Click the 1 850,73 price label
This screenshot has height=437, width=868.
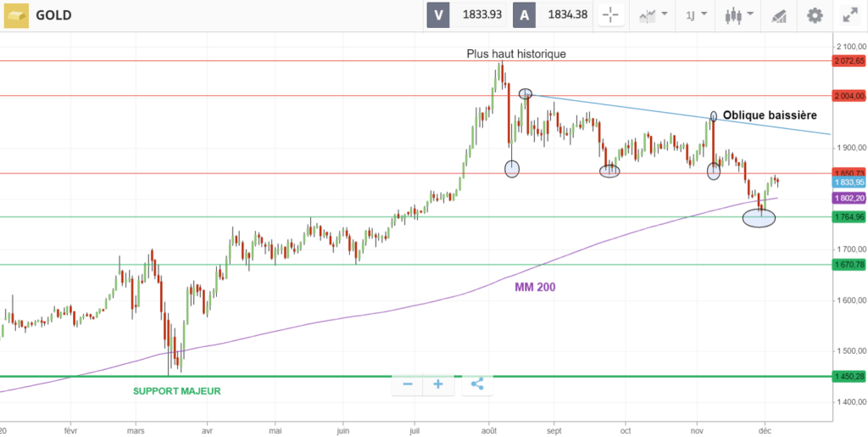(849, 173)
